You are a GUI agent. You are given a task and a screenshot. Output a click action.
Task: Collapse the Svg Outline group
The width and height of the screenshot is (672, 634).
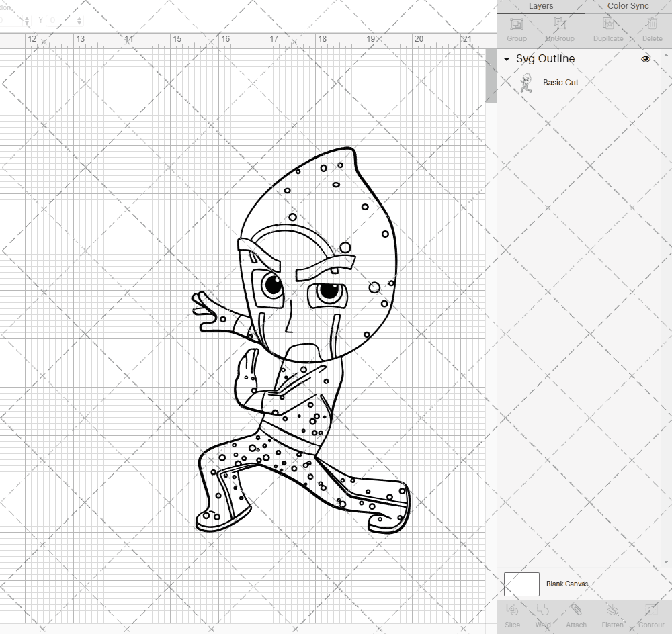[x=506, y=59]
